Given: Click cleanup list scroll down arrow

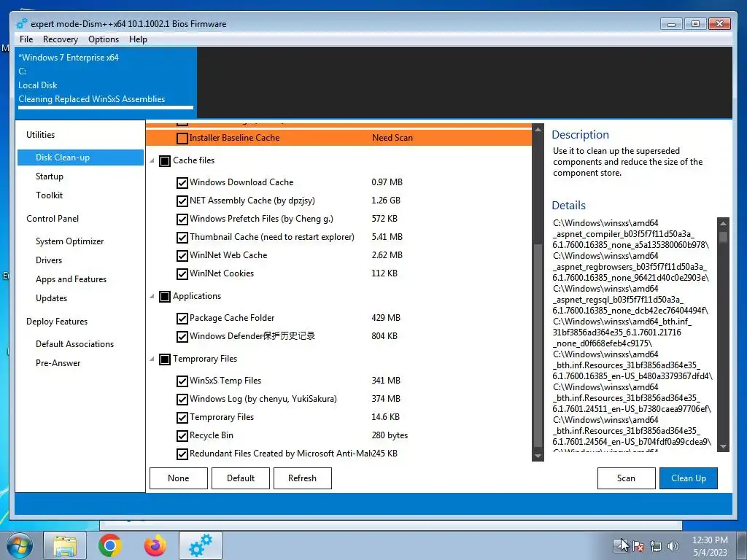Looking at the screenshot, I should [538, 456].
